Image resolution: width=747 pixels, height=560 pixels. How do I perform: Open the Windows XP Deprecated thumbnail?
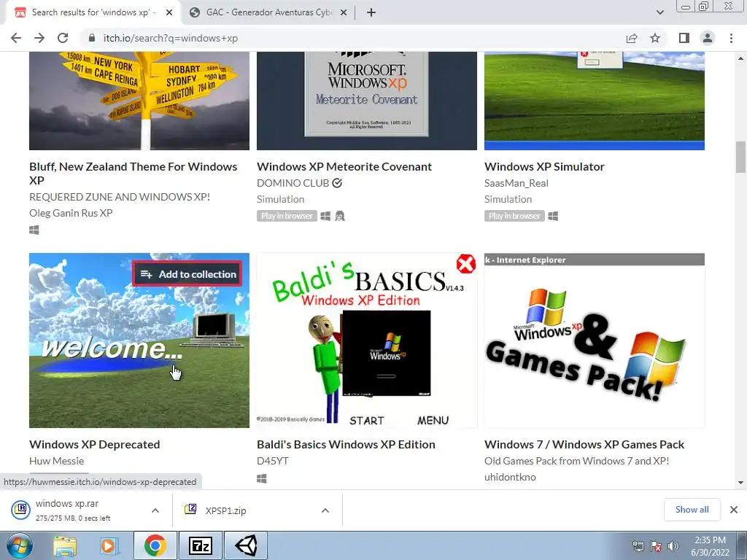[139, 340]
